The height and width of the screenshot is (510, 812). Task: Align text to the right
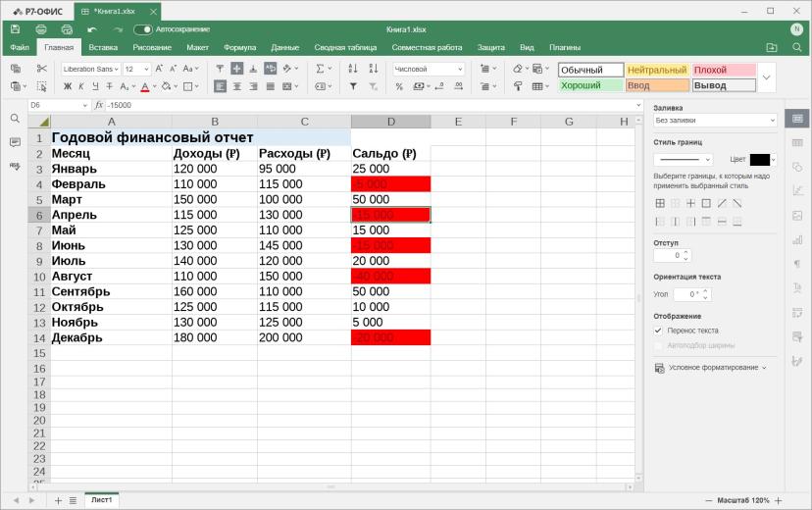253,86
